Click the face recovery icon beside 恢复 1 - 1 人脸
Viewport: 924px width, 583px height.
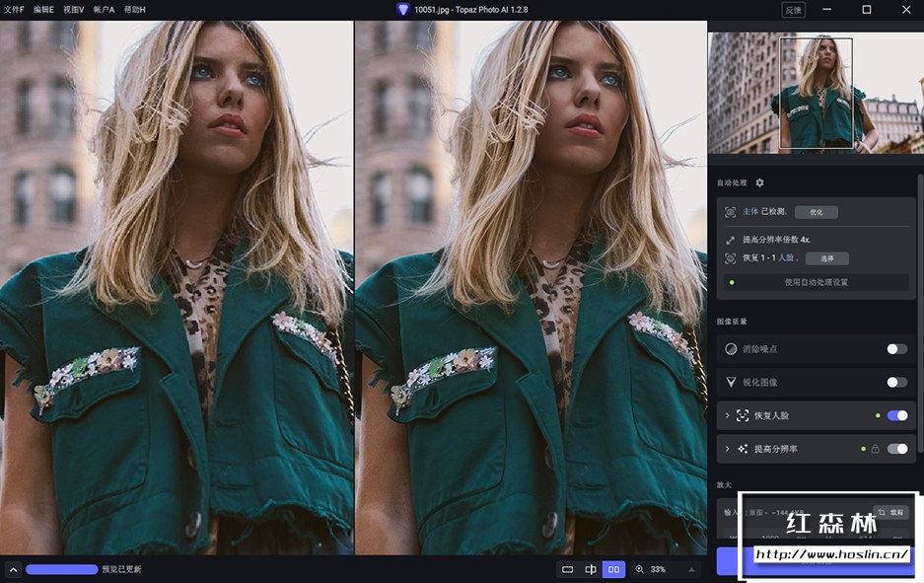tap(730, 258)
